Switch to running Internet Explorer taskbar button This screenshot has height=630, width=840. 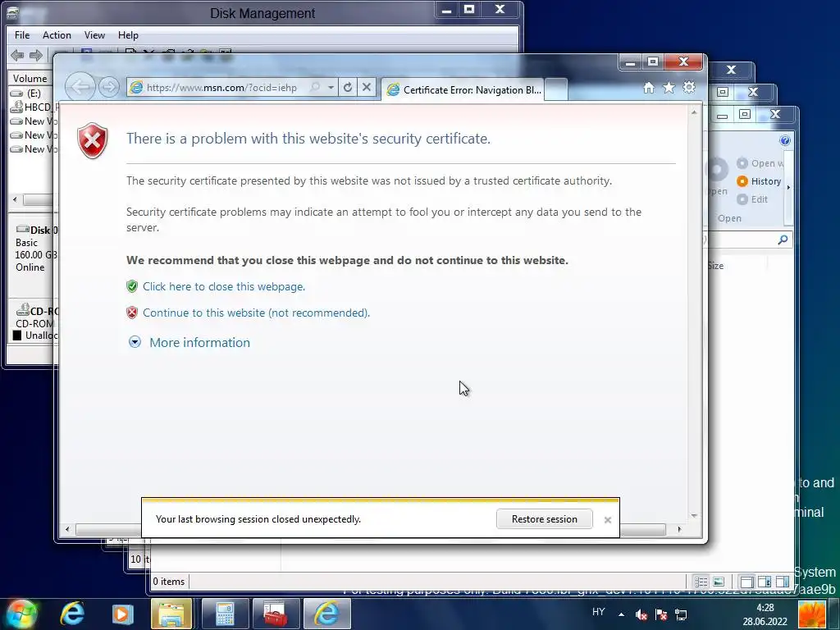(x=326, y=614)
